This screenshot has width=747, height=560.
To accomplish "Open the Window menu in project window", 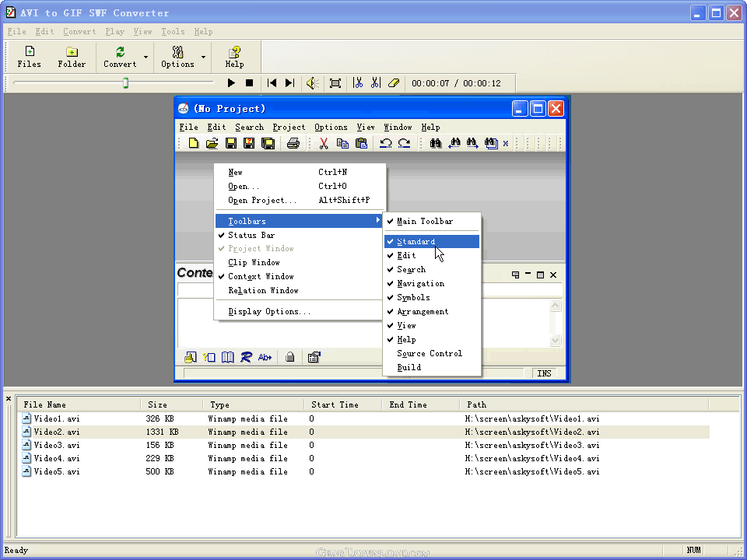I will pyautogui.click(x=398, y=127).
